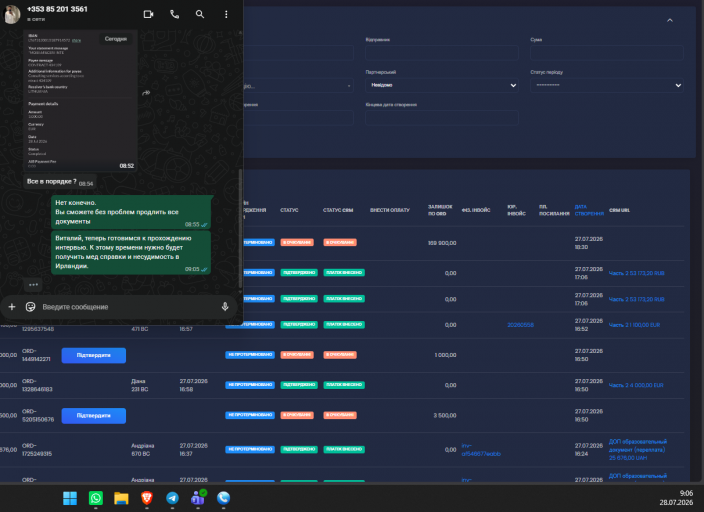This screenshot has width=704, height=512.
Task: Open the three-dot chat menu
Action: pos(226,14)
